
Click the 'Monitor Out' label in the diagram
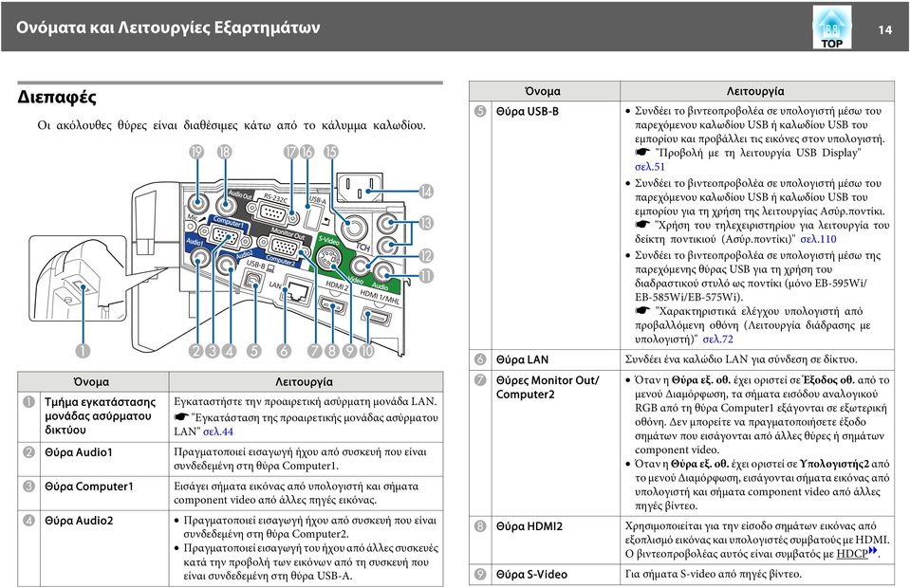click(288, 233)
